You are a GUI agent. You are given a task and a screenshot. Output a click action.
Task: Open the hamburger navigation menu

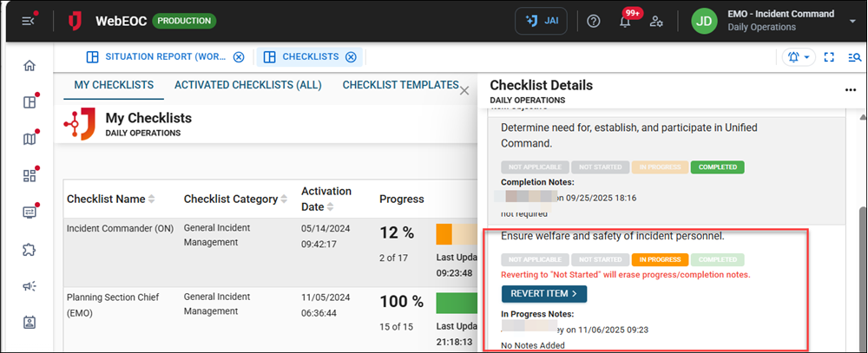(x=30, y=21)
